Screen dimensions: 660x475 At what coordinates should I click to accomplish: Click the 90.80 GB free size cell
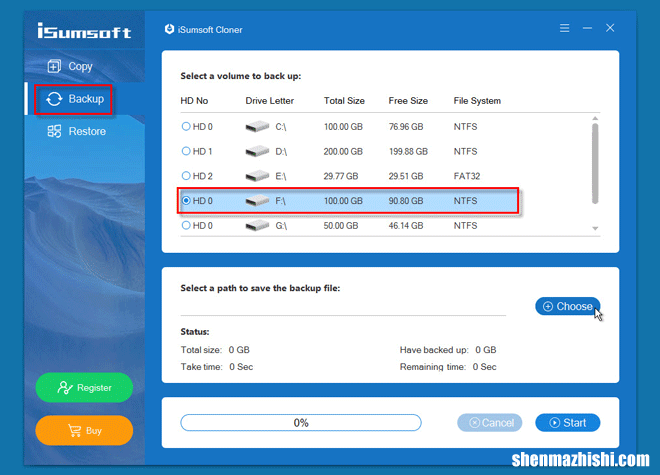coord(406,201)
